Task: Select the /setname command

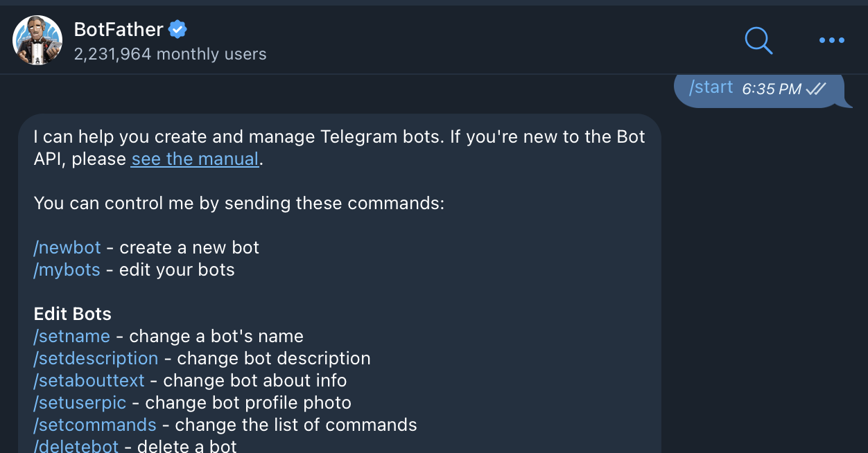Action: (x=72, y=336)
